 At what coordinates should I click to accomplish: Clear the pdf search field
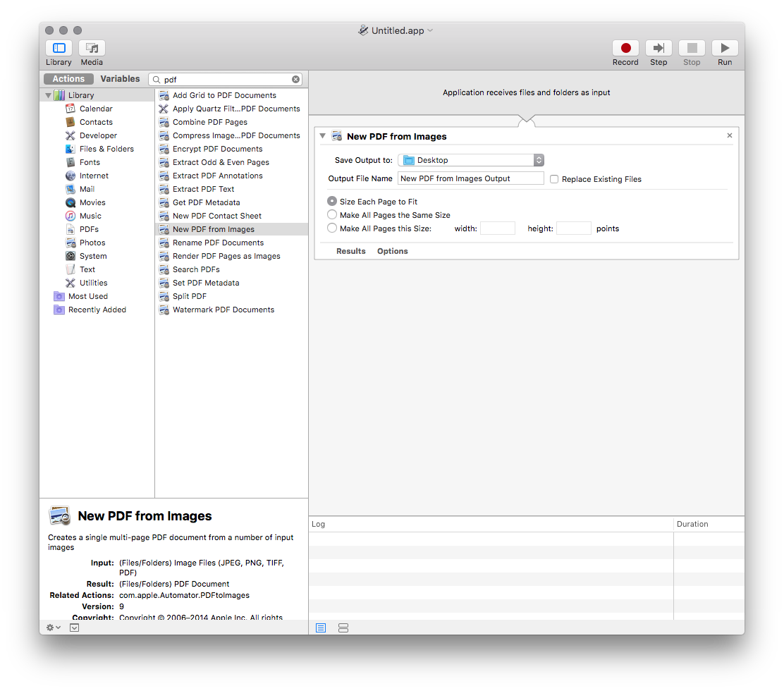[x=296, y=80]
